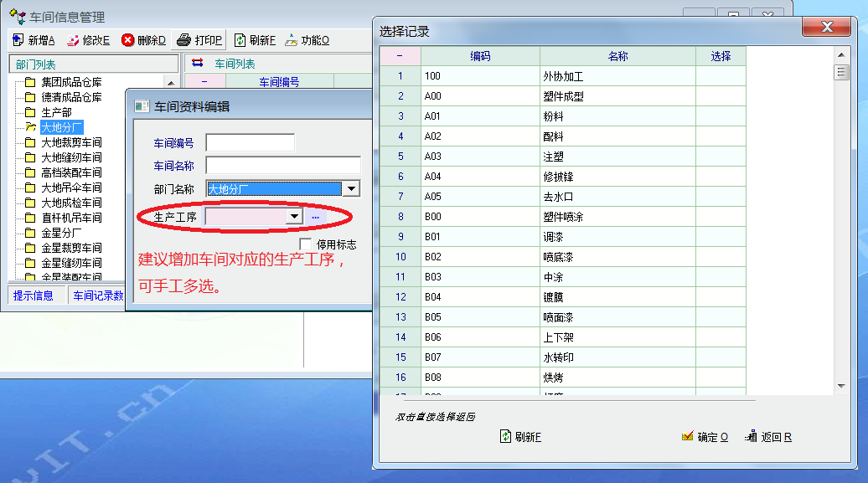This screenshot has width=868, height=483.
Task: Click the 新增 (Add) toolbar icon
Action: (18, 40)
